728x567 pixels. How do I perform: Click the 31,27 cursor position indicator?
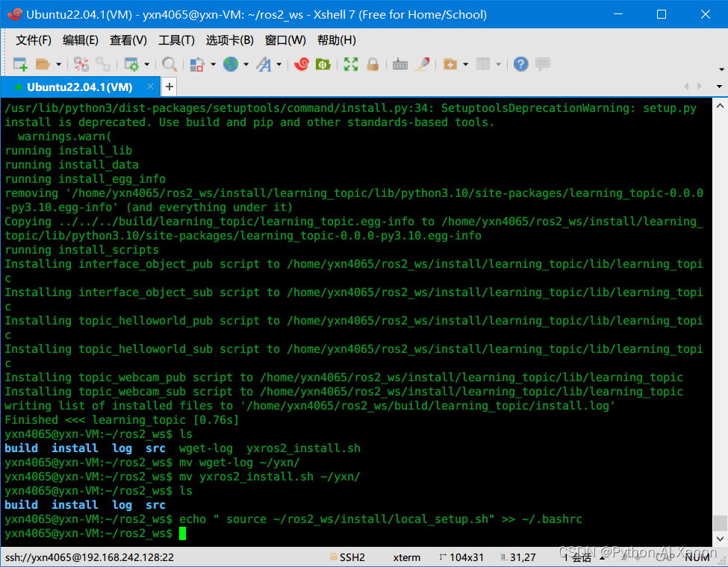point(518,557)
